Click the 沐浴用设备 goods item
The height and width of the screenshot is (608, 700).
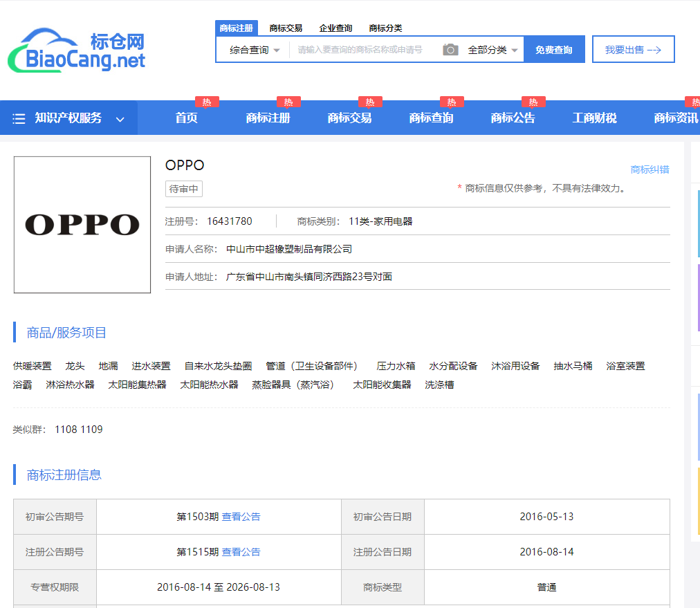tap(515, 366)
